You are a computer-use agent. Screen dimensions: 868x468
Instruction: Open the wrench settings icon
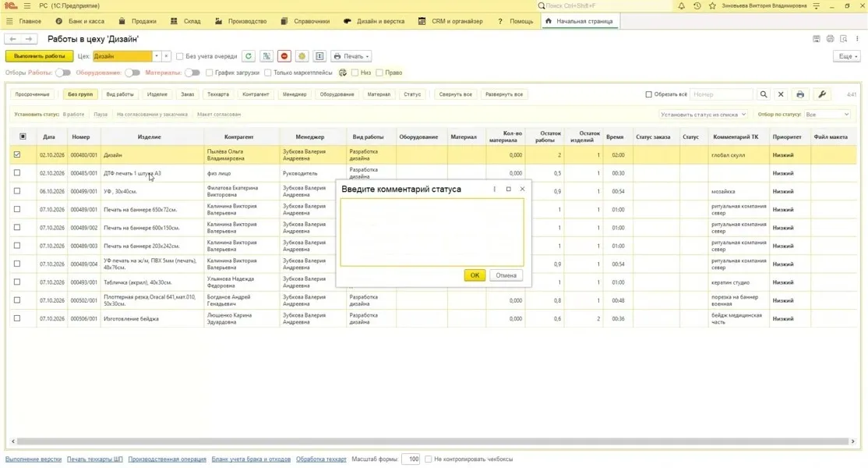822,94
